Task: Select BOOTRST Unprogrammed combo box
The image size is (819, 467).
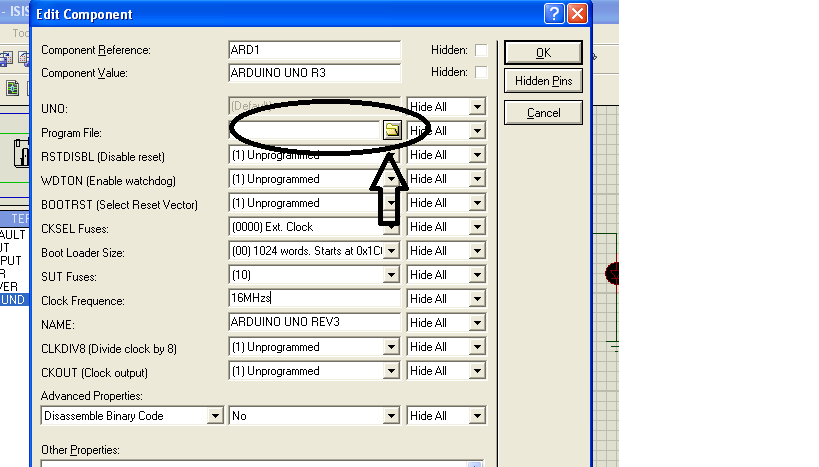Action: (x=314, y=203)
